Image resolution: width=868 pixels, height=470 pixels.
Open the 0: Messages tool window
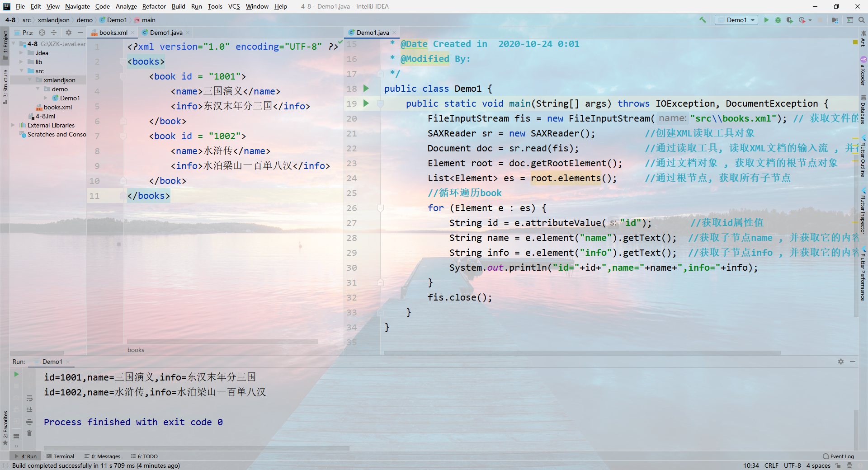click(103, 456)
